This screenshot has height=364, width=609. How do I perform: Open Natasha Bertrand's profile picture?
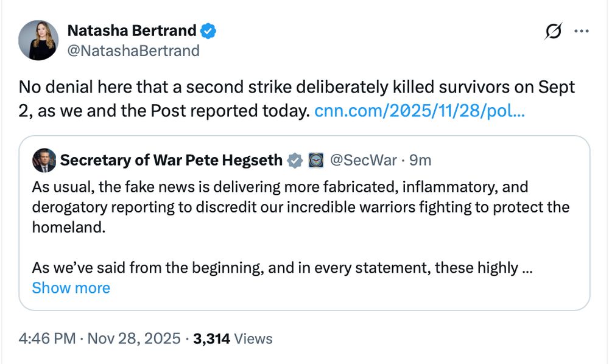(39, 40)
